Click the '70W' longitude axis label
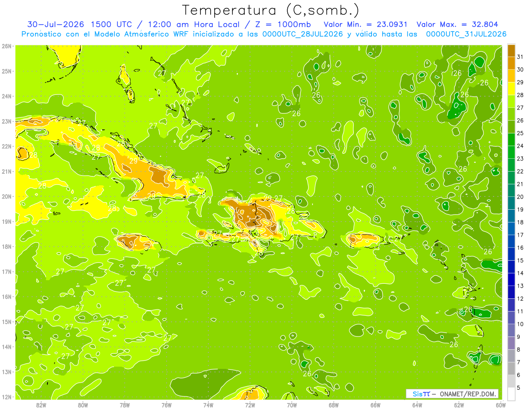Viewport: 532px width, 411px height. [x=292, y=405]
